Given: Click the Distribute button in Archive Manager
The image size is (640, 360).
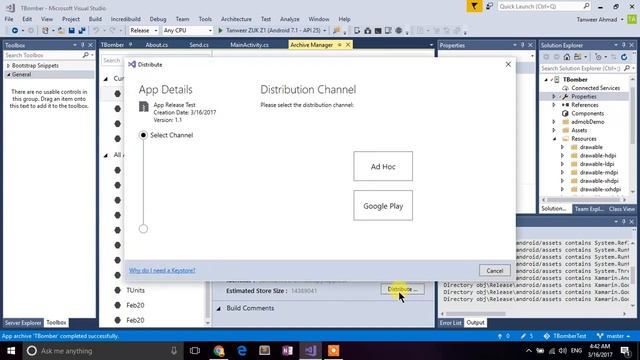Looking at the screenshot, I should click(x=402, y=289).
